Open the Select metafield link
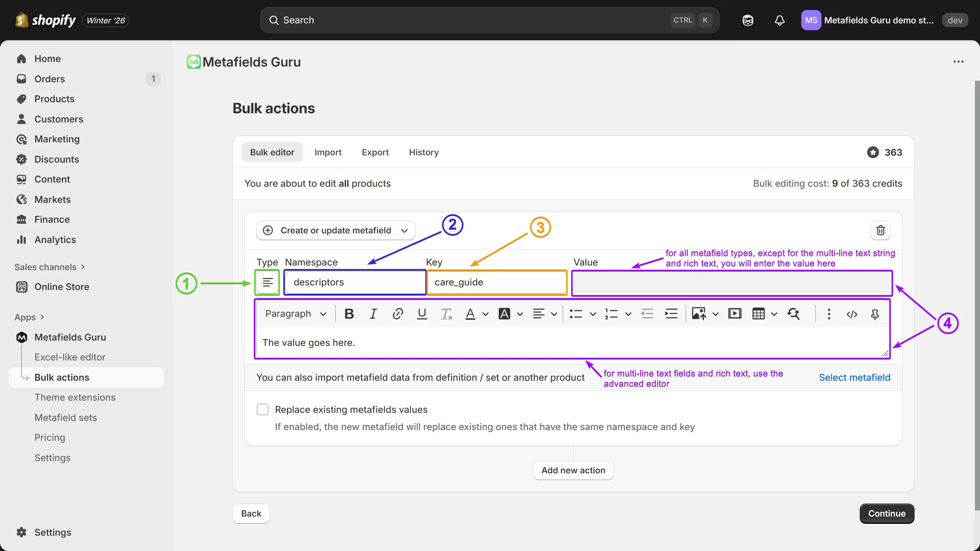The width and height of the screenshot is (980, 551). pos(854,377)
